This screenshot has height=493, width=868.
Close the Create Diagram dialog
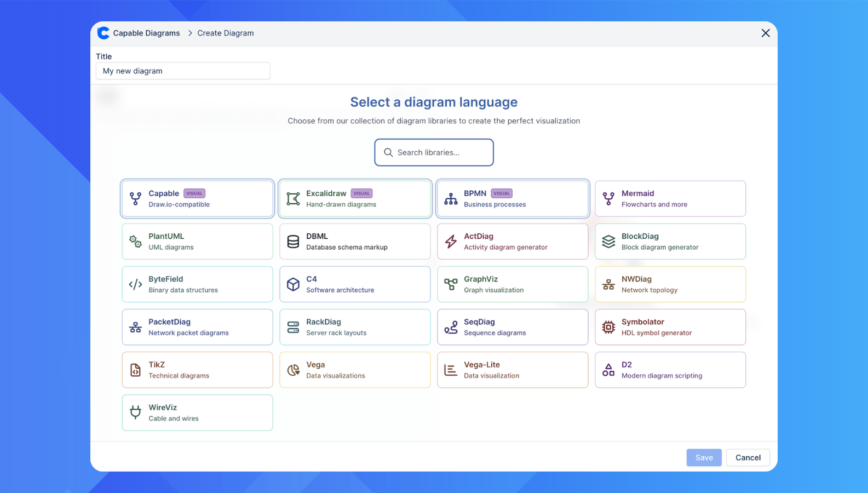tap(766, 33)
